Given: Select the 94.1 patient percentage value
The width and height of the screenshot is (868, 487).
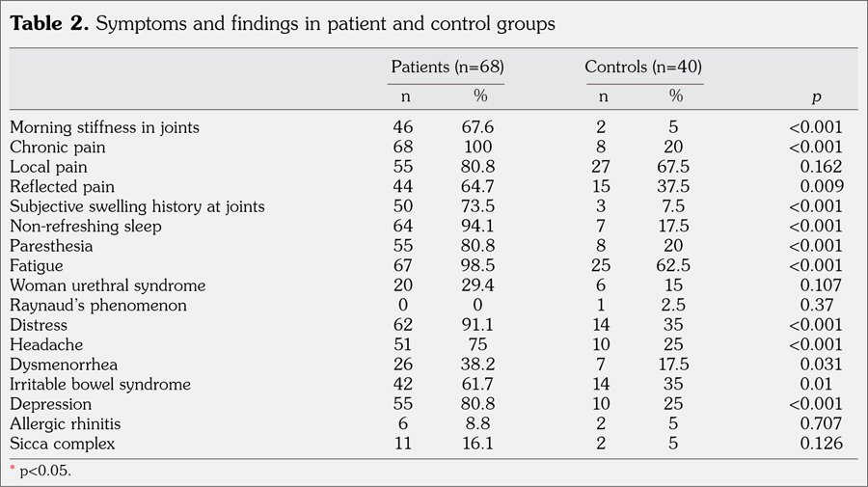Looking at the screenshot, I should [476, 227].
